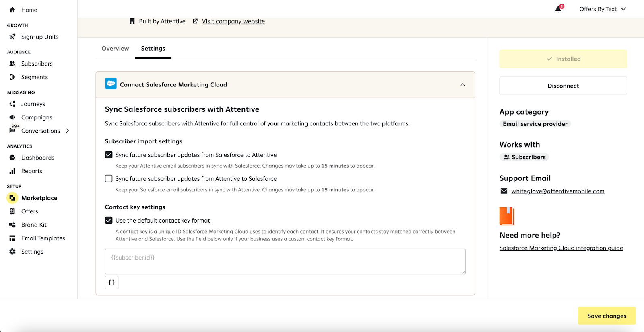Image resolution: width=644 pixels, height=332 pixels.
Task: Click the Email Templates icon
Action: click(x=12, y=238)
